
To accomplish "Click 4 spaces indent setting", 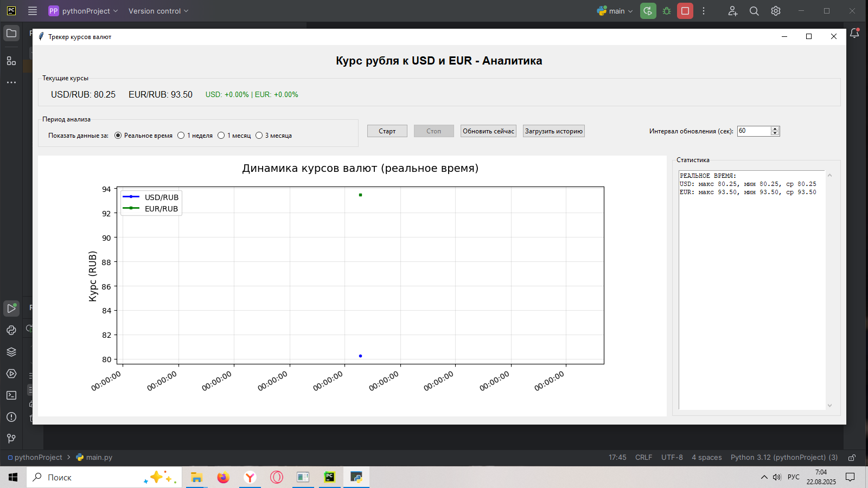I will (x=706, y=458).
